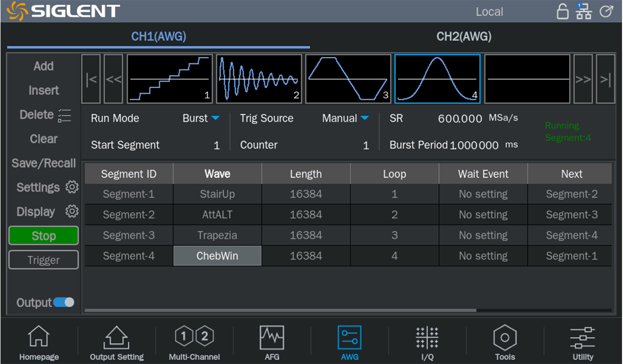This screenshot has width=623, height=364.
Task: Open the Multi-Channel icon
Action: (194, 337)
